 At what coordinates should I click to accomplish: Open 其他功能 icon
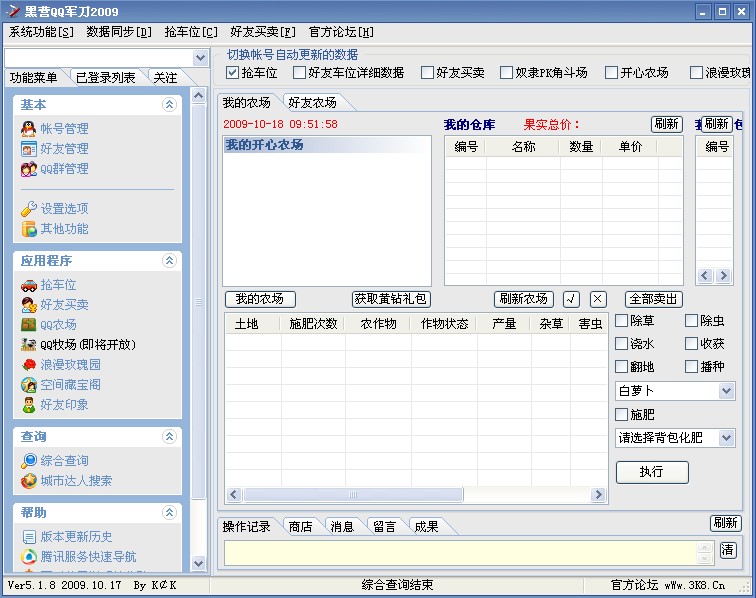[x=29, y=229]
